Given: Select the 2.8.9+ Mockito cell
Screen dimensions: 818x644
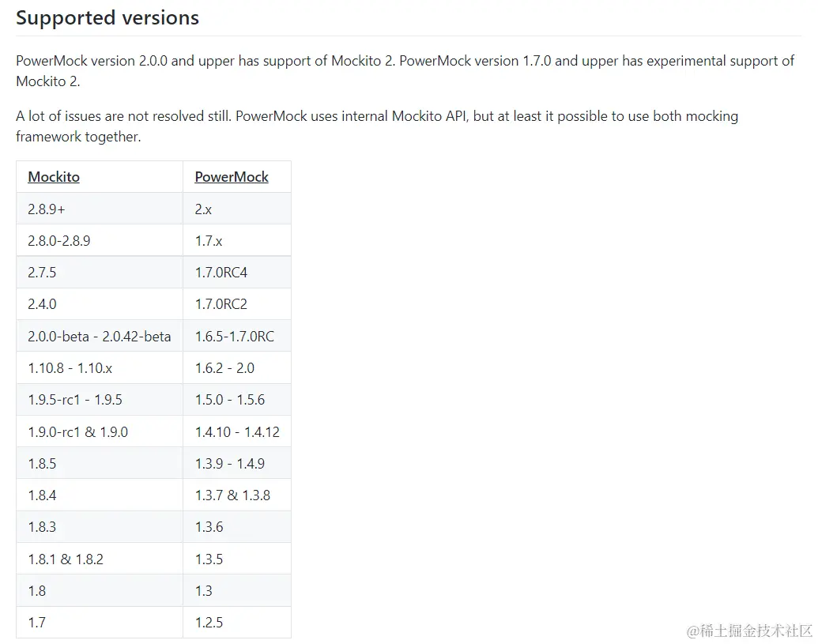Looking at the screenshot, I should 47,209.
